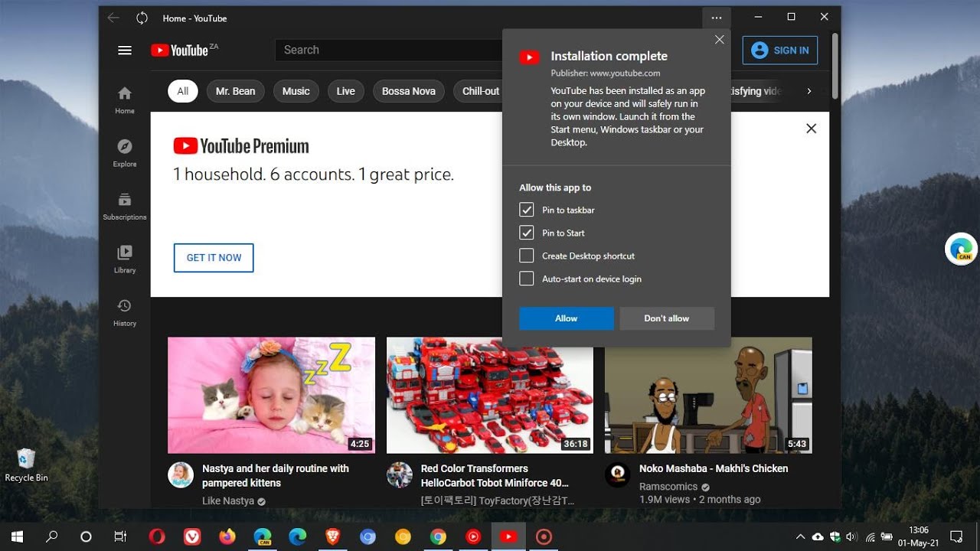The height and width of the screenshot is (551, 980).
Task: Open the YouTube hamburger guide menu
Action: click(124, 51)
